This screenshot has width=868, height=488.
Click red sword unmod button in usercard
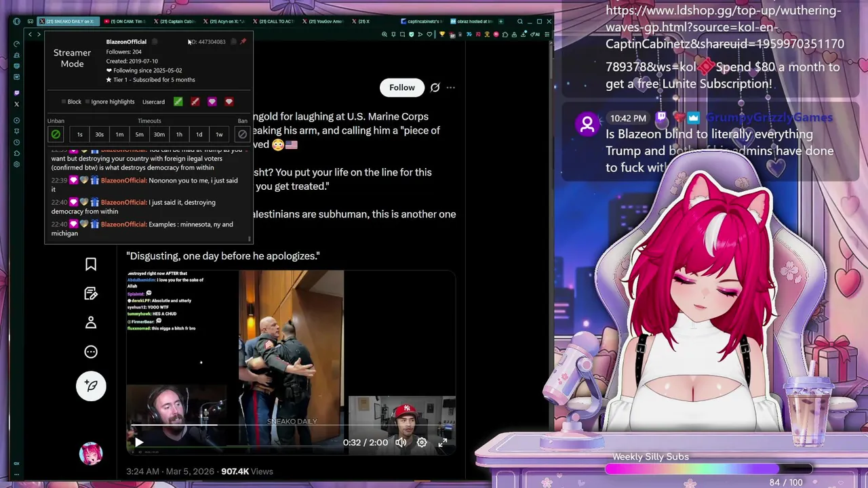coord(195,102)
